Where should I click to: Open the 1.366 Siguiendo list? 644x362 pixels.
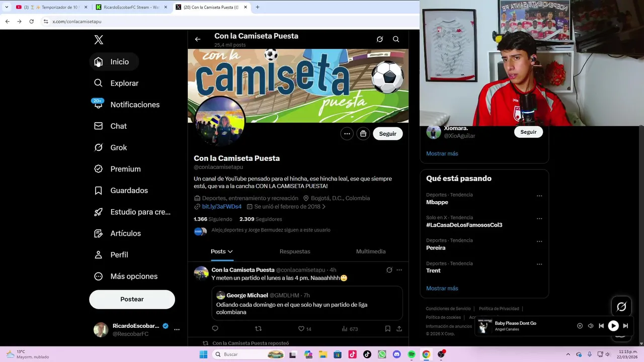coord(213,219)
